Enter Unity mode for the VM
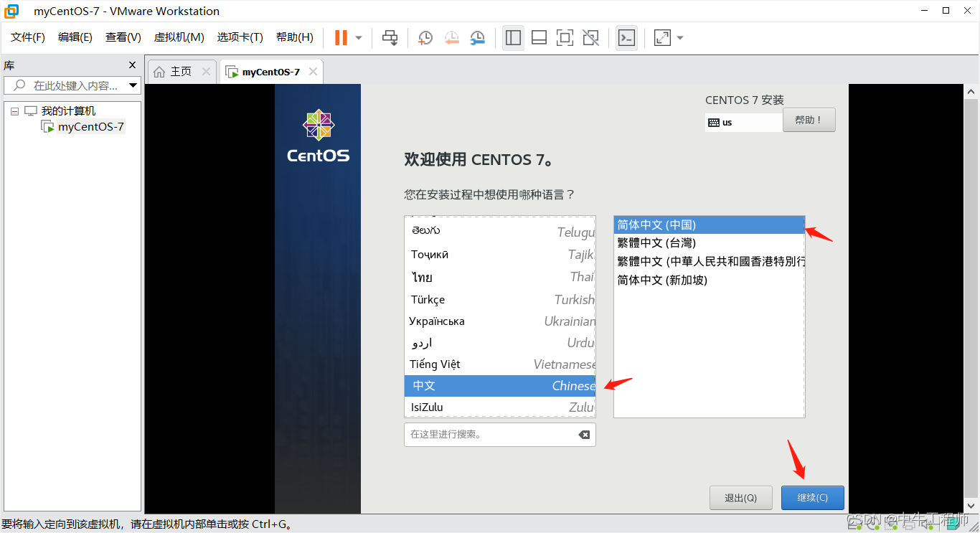 pyautogui.click(x=590, y=37)
